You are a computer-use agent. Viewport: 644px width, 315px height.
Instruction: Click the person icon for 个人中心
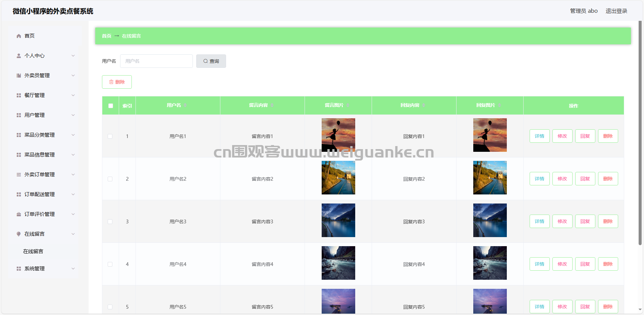[19, 56]
